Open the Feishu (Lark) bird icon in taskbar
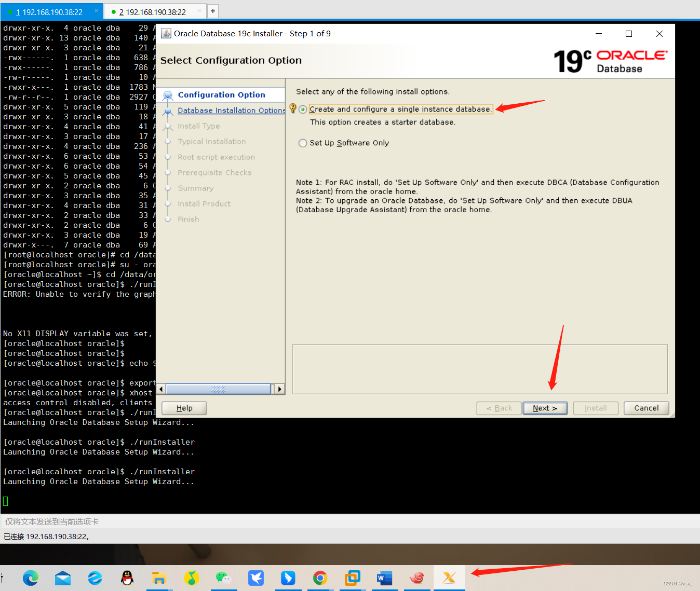 click(x=256, y=578)
